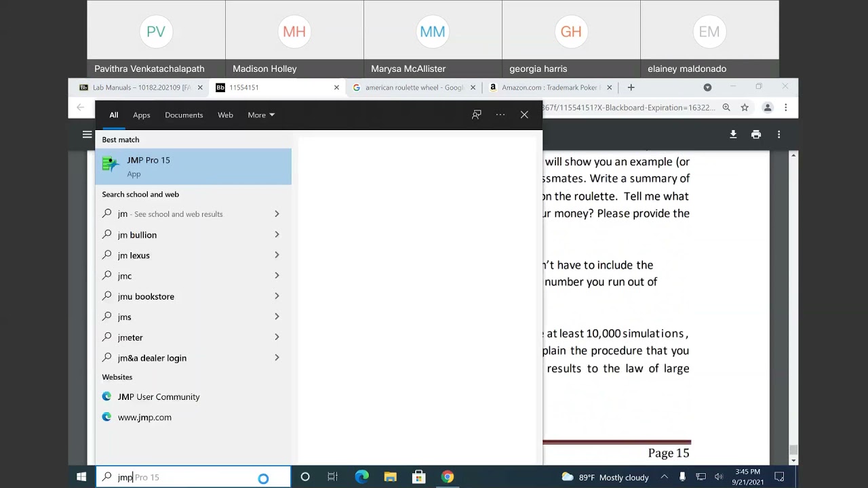868x488 pixels.
Task: Click georgia harris participant tile
Action: coord(571,39)
